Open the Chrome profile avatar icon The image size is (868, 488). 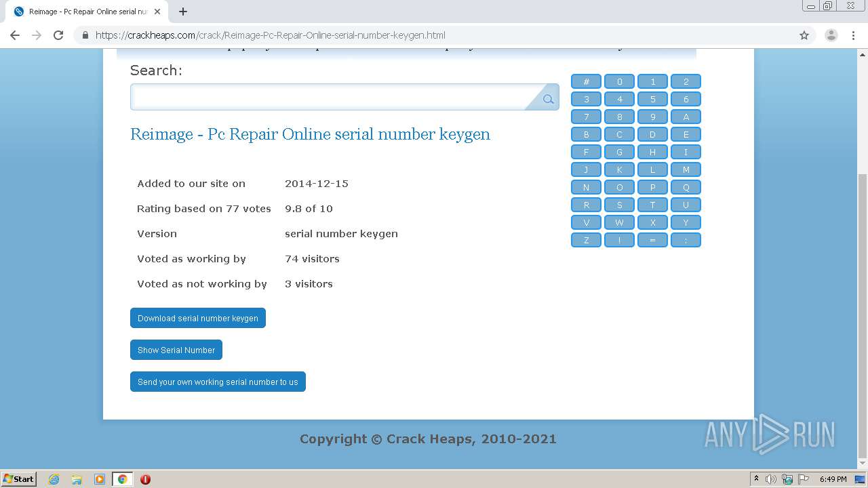click(831, 35)
